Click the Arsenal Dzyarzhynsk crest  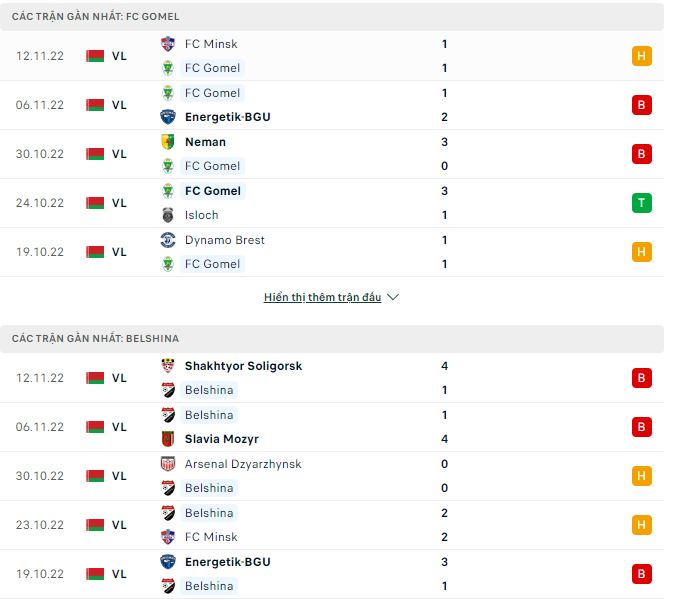pyautogui.click(x=168, y=464)
